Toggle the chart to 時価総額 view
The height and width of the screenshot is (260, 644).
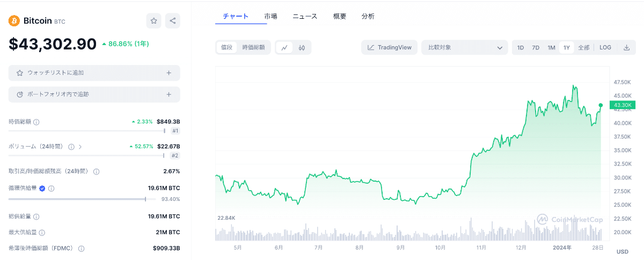point(253,47)
